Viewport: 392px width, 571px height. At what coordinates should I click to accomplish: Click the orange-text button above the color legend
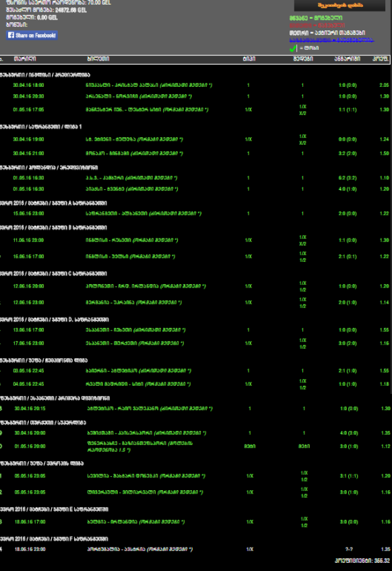pos(339,5)
